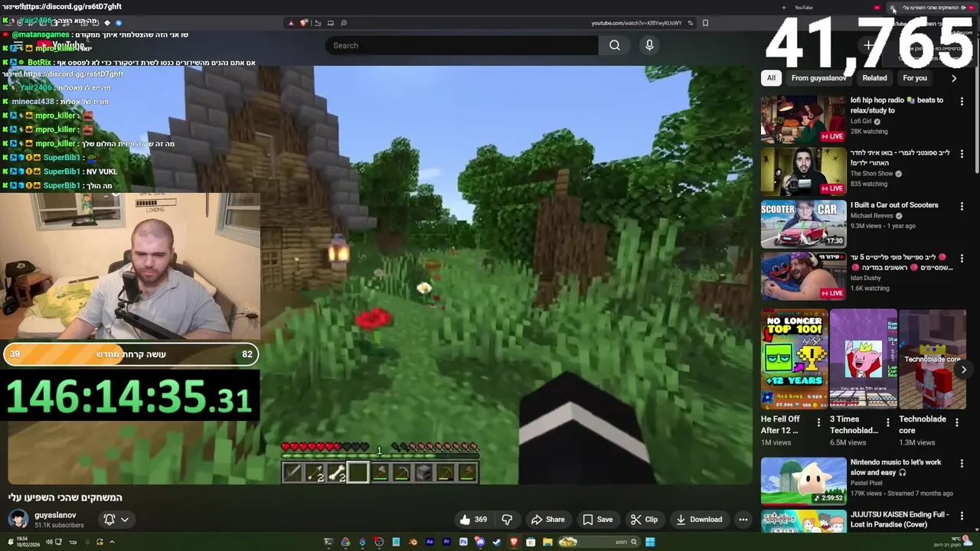The width and height of the screenshot is (980, 551).
Task: Open Discord from the taskbar
Action: pos(479,542)
